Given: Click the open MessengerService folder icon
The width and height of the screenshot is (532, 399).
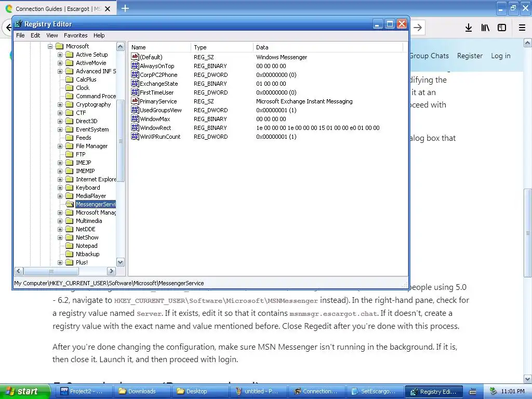Looking at the screenshot, I should tap(70, 204).
